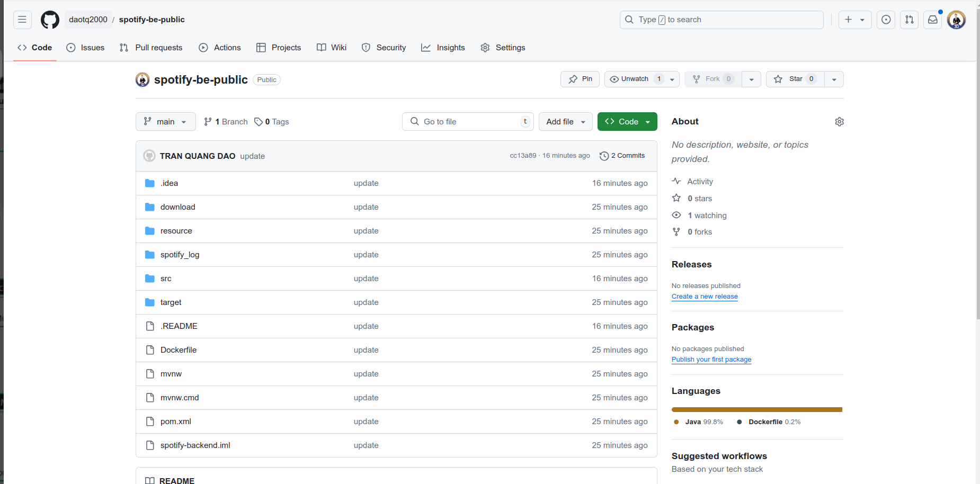The width and height of the screenshot is (980, 484).
Task: Open the main branch selector dropdown
Action: pyautogui.click(x=166, y=122)
